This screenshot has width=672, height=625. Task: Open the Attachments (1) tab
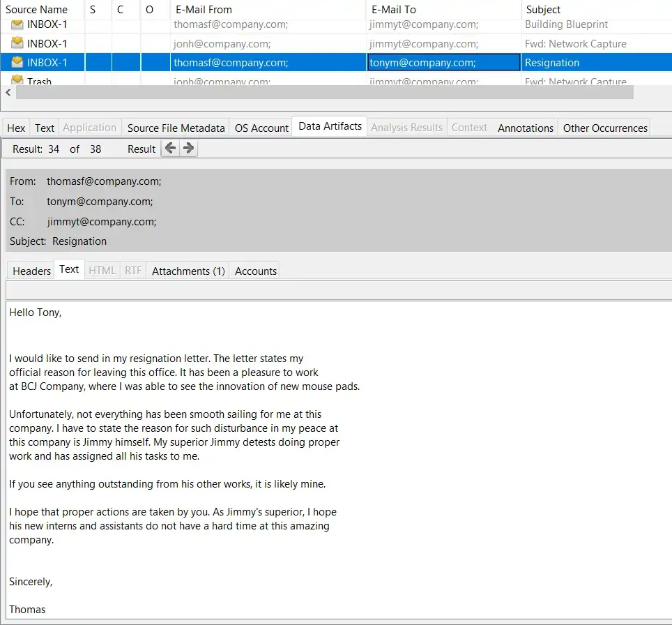187,271
